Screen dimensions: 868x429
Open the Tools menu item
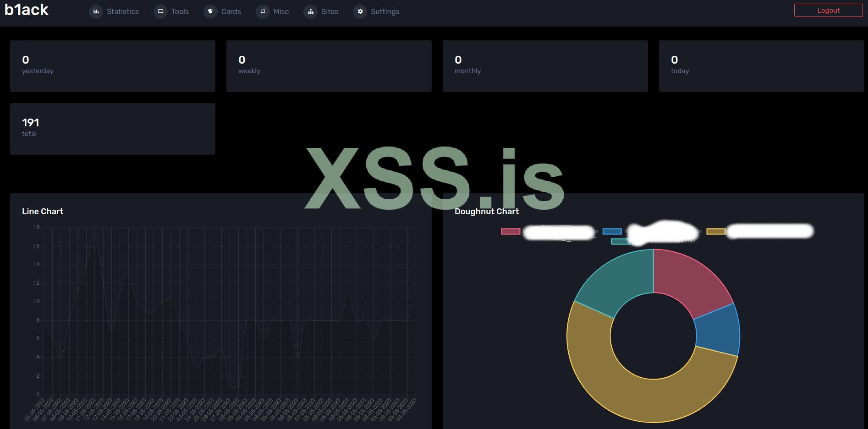tap(171, 11)
